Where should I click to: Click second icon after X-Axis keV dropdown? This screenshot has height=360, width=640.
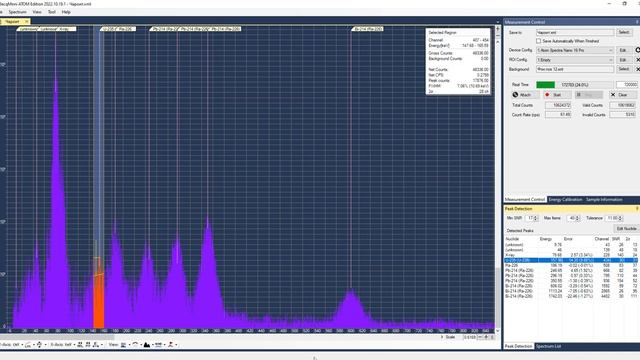click(88, 345)
